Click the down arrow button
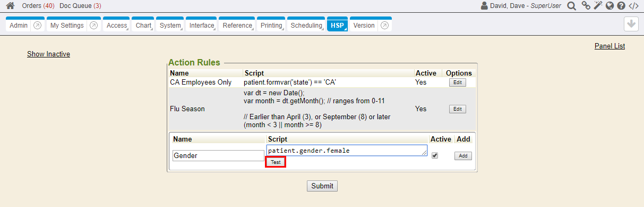The width and height of the screenshot is (644, 207). (631, 24)
